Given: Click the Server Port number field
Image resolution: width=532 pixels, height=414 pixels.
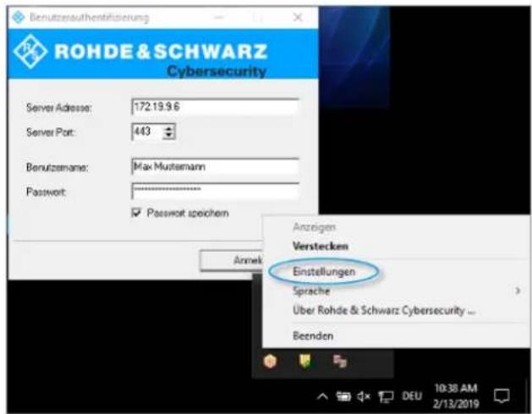Looking at the screenshot, I should pyautogui.click(x=147, y=132).
